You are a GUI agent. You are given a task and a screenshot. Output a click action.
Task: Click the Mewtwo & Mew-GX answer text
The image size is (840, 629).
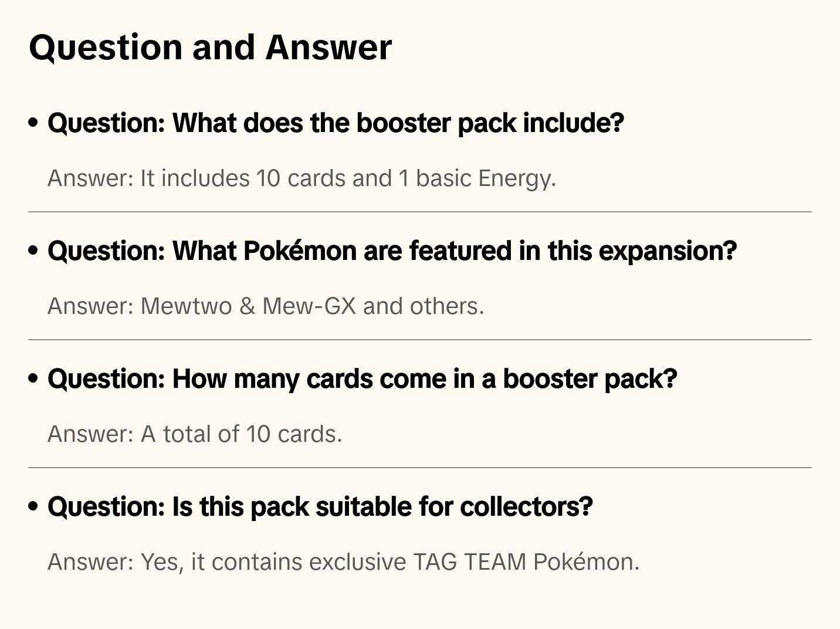(x=266, y=306)
